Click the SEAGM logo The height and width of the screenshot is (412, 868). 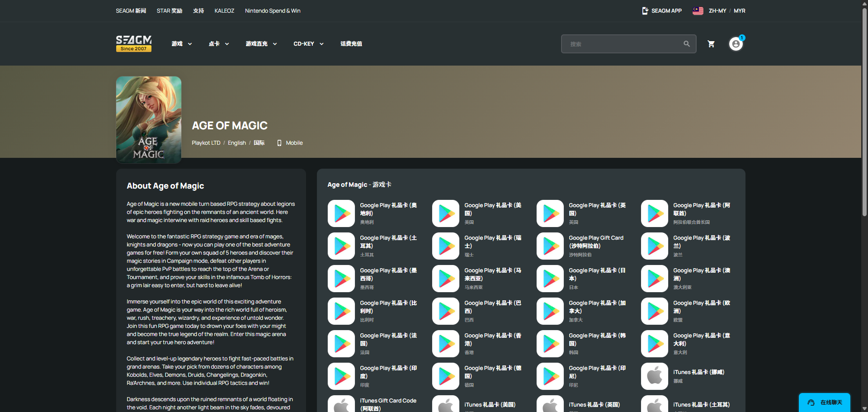[134, 43]
